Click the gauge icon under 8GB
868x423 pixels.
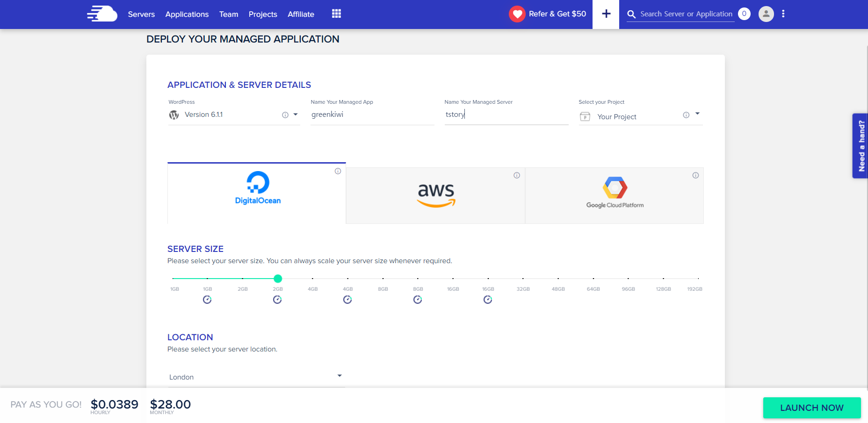point(418,300)
